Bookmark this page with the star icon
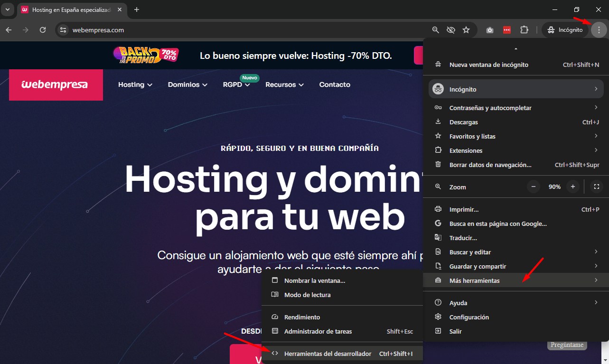The width and height of the screenshot is (609, 364). (466, 30)
